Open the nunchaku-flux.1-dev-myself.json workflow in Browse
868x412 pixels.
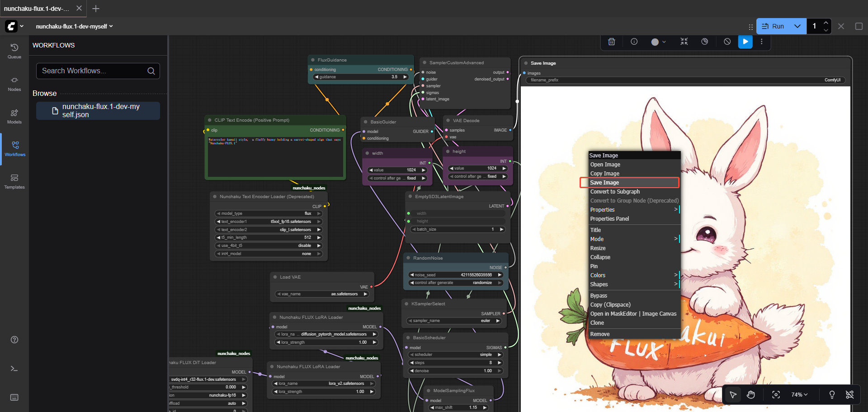98,111
